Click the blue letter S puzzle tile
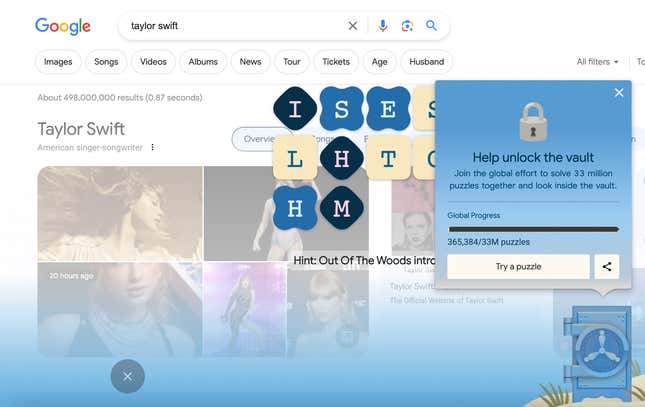Image resolution: width=645 pixels, height=407 pixels. tap(341, 109)
